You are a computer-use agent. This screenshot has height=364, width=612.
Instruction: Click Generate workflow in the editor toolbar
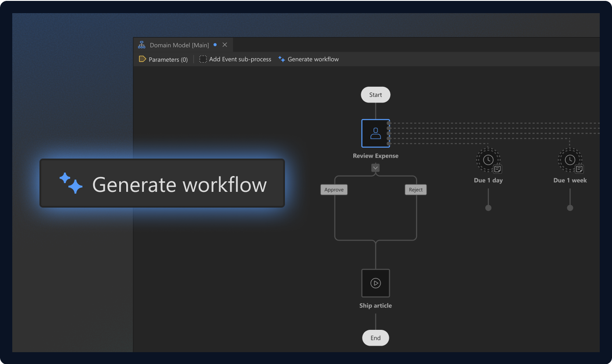coord(313,59)
